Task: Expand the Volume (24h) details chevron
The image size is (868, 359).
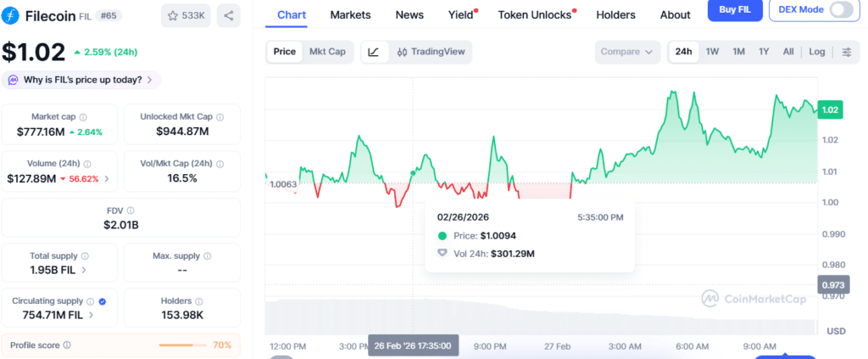Action: pyautogui.click(x=107, y=179)
